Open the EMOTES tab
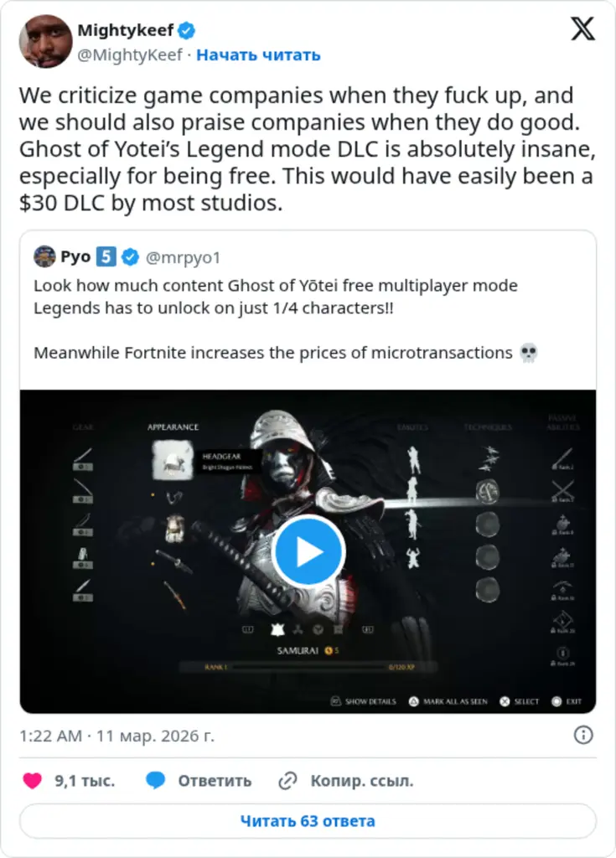Viewport: 616px width, 858px height. pyautogui.click(x=415, y=426)
